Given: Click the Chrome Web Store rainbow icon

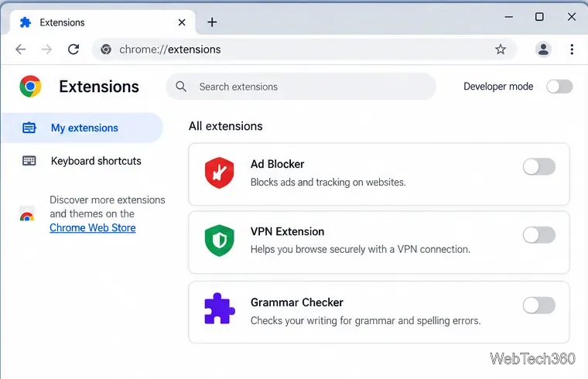Looking at the screenshot, I should tap(27, 213).
